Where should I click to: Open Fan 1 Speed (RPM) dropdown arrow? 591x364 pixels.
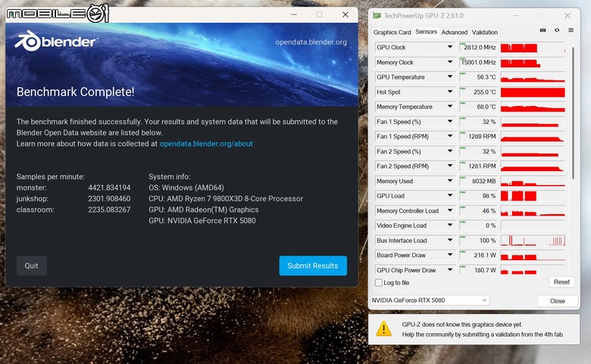coord(449,136)
